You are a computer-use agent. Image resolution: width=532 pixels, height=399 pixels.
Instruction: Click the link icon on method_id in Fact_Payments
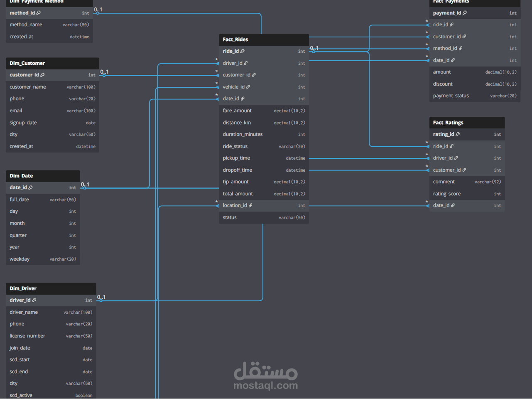point(461,48)
